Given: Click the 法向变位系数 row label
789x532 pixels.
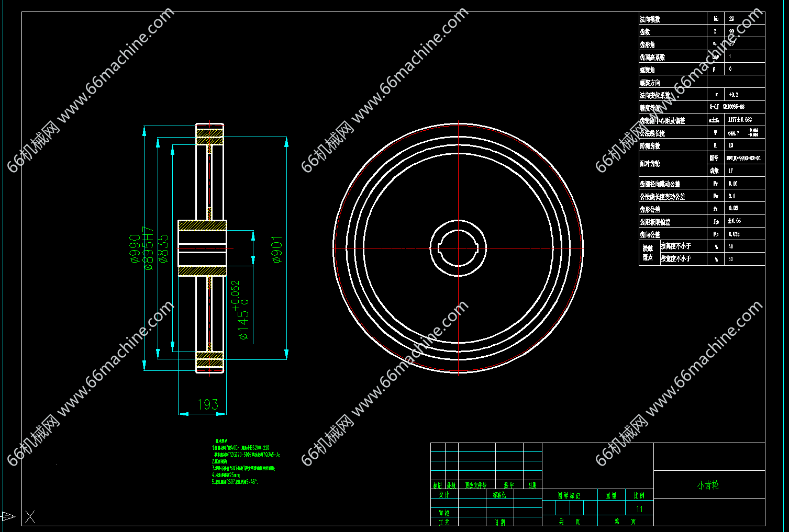Looking at the screenshot, I should [x=655, y=95].
